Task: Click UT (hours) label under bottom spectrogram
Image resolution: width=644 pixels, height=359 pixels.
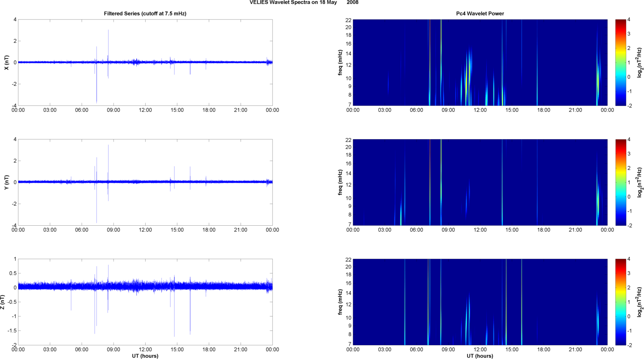Action: point(480,356)
